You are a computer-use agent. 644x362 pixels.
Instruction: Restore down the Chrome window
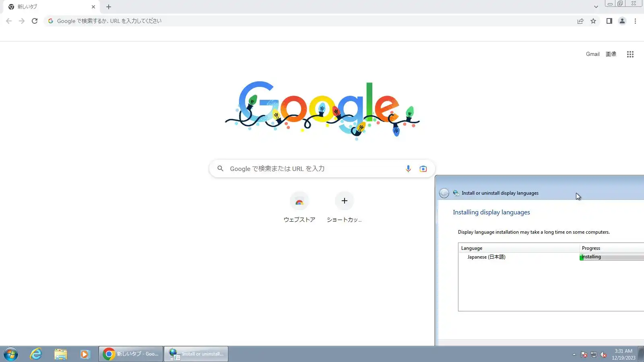tap(620, 4)
